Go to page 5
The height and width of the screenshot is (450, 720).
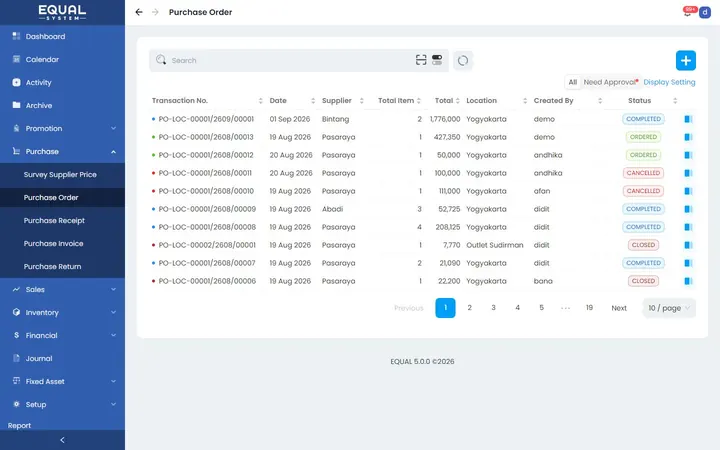(541, 308)
